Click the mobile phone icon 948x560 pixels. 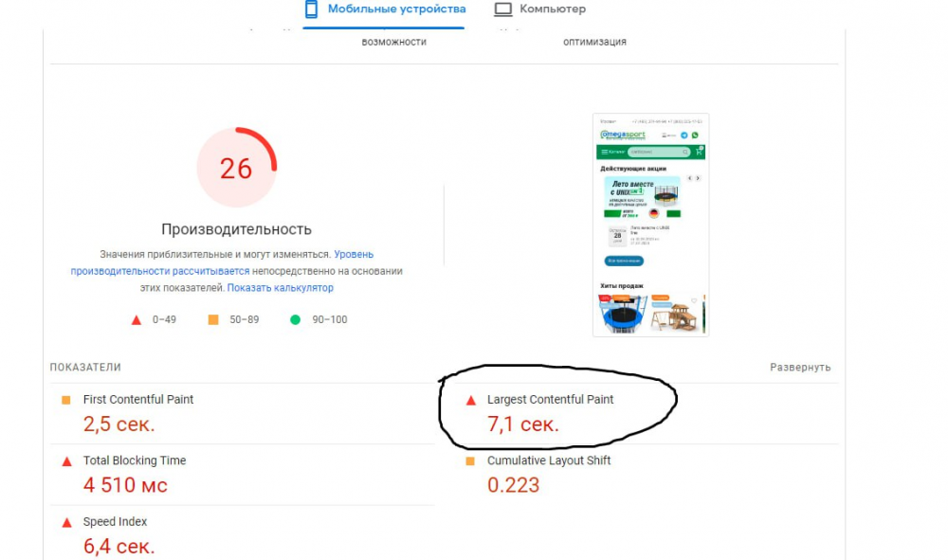pos(311,9)
